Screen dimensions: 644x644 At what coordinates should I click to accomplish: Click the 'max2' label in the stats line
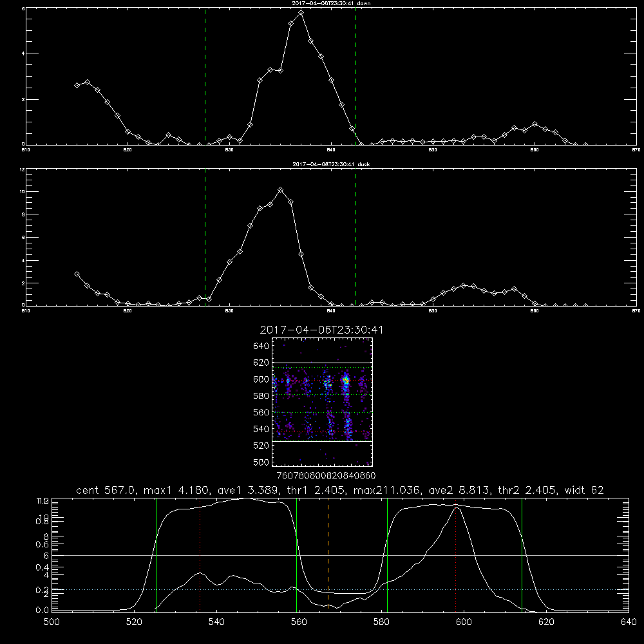coord(369,490)
